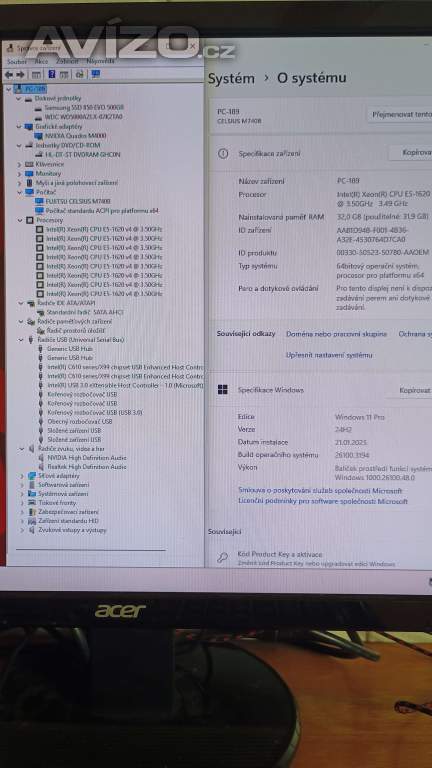Screen dimensions: 432x768
Task: Collapse the Diskové jednotky category
Action: point(19,98)
